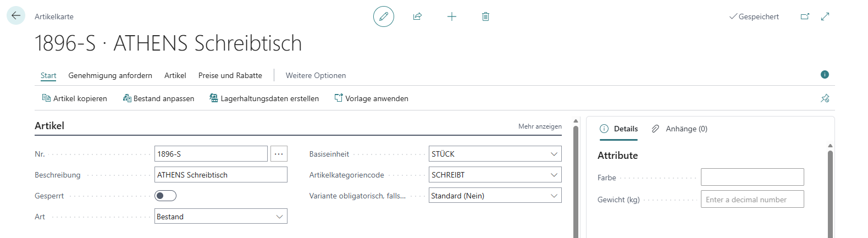The height and width of the screenshot is (238, 868).
Task: Expand Variante obligatorisch dropdown
Action: (495, 196)
